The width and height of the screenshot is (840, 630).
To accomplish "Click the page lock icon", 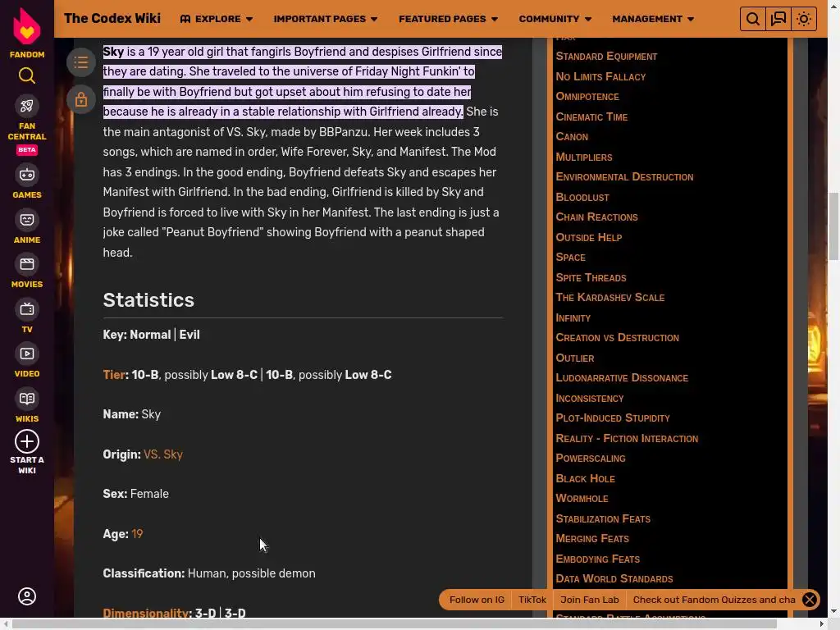I will (81, 99).
